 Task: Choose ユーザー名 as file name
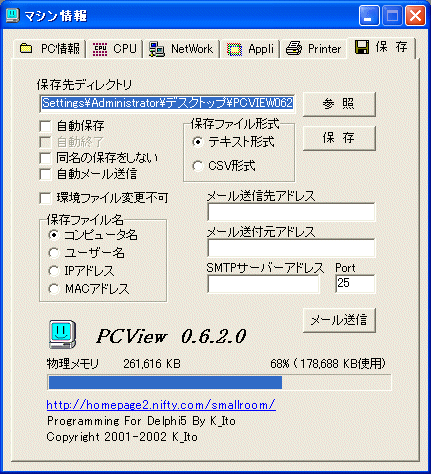(54, 253)
